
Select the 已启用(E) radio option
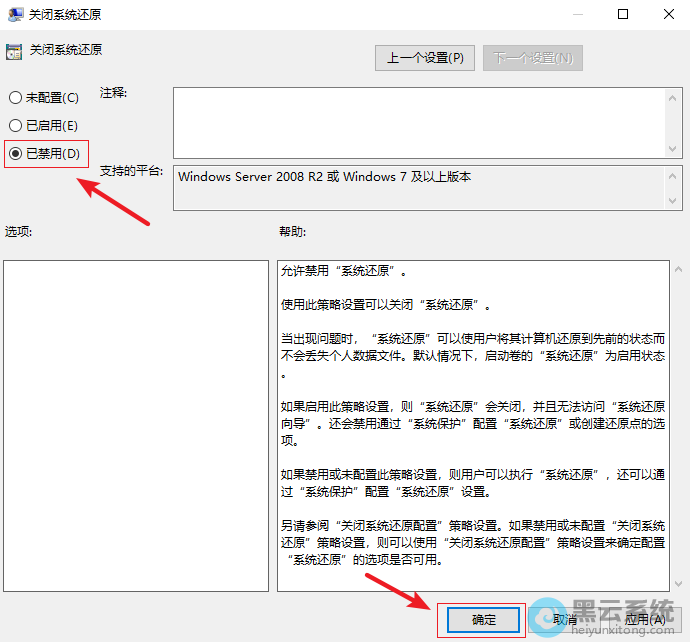pyautogui.click(x=15, y=125)
